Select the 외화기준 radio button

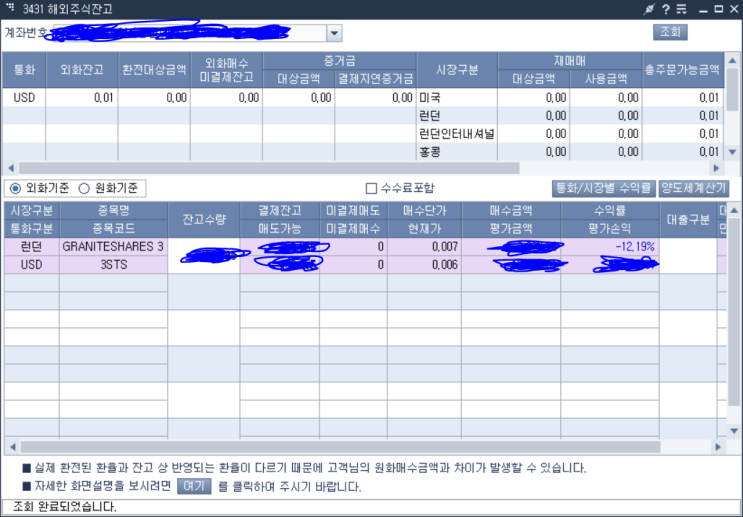(16, 189)
